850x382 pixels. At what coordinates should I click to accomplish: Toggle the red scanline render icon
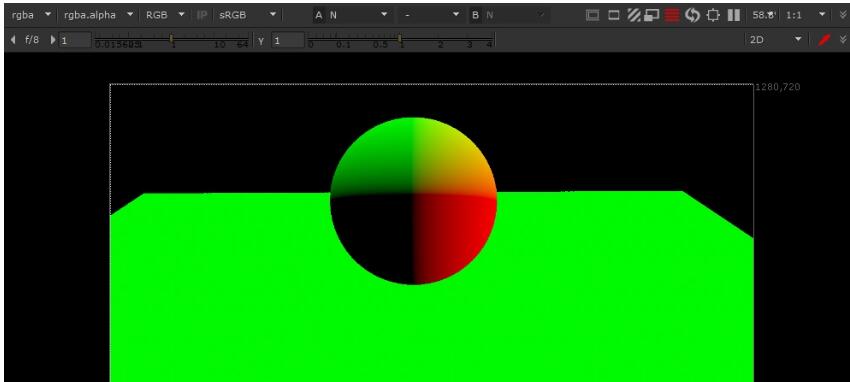pos(672,15)
